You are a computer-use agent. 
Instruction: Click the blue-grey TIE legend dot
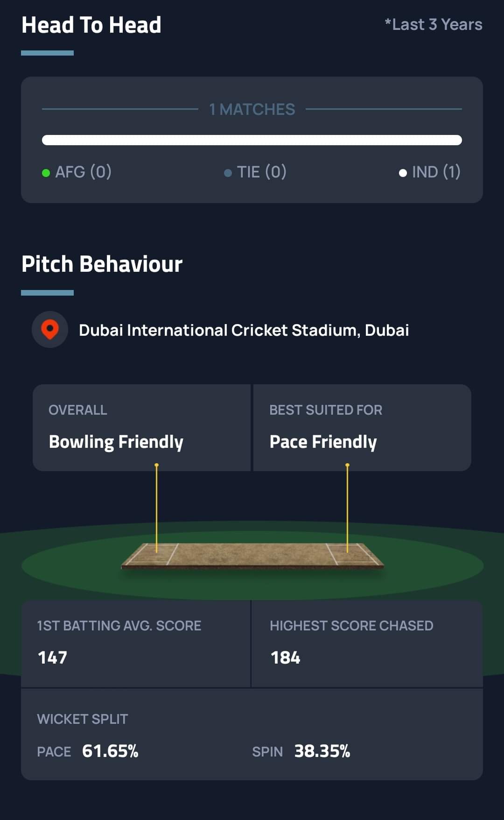(228, 173)
